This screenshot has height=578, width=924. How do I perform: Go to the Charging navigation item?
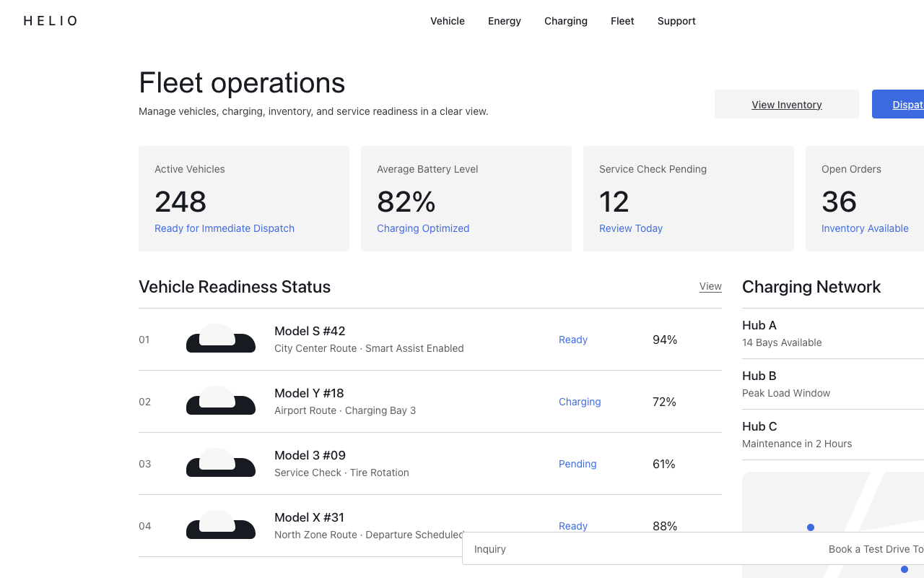566,21
